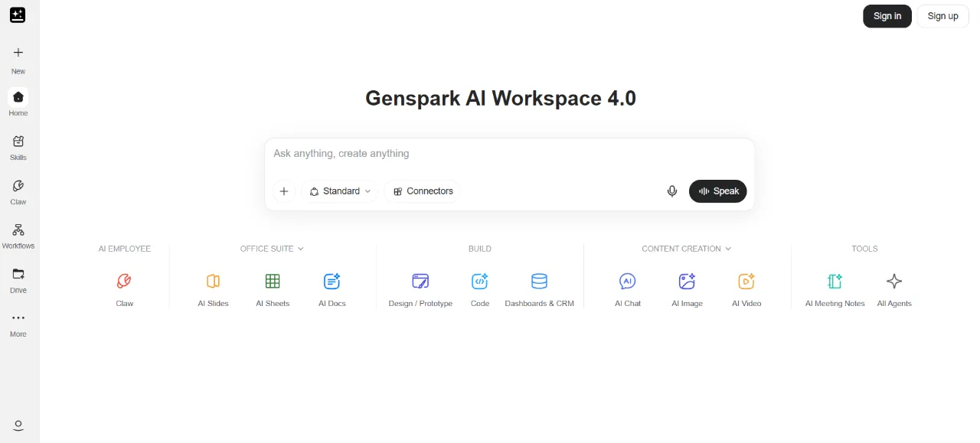Open the Connectors menu
This screenshot has height=443, width=980.
coord(423,191)
